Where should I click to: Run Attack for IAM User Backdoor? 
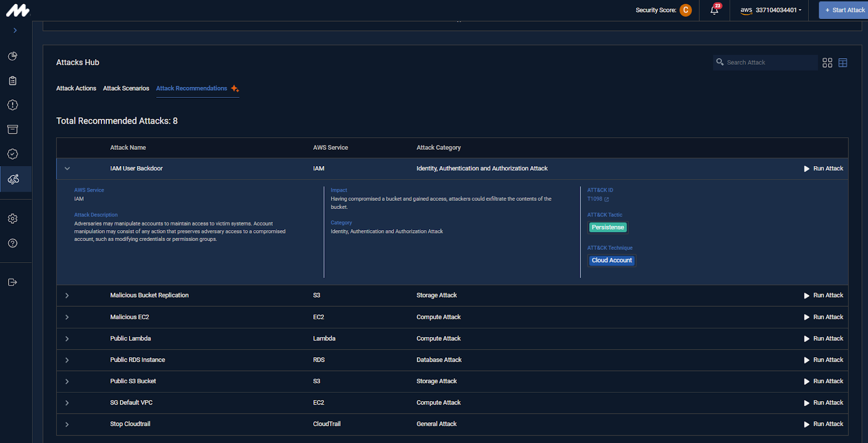point(824,169)
